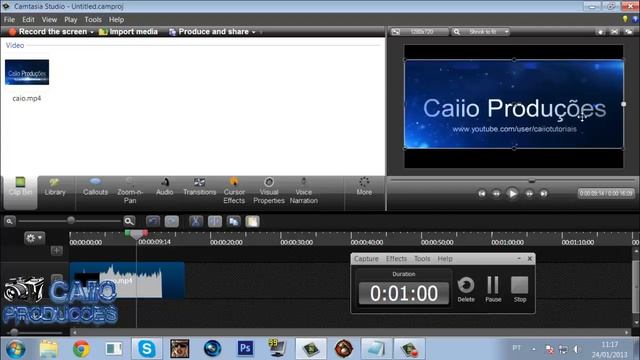Step forward in preview playback
640x360 pixels.
529,193
